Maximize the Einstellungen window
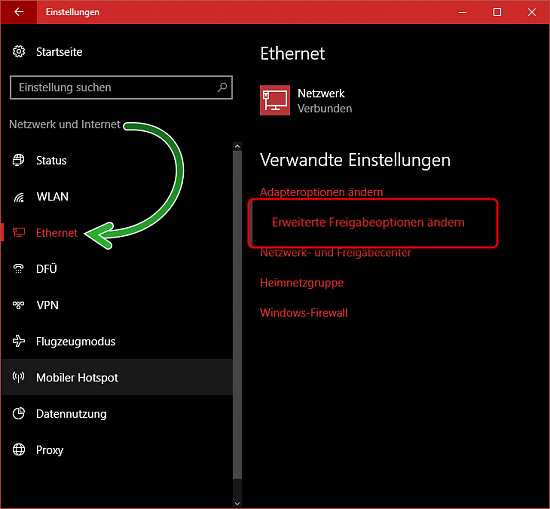This screenshot has height=509, width=550. 497,12
